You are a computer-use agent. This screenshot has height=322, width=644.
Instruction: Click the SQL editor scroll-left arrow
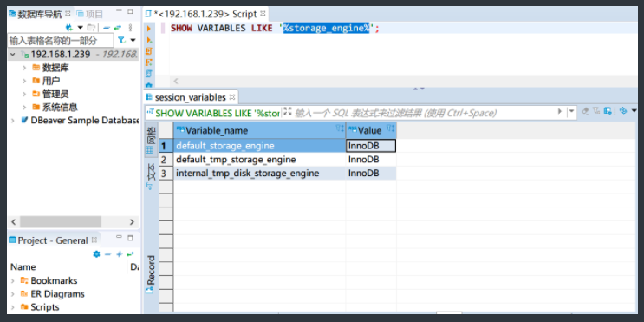click(x=176, y=82)
